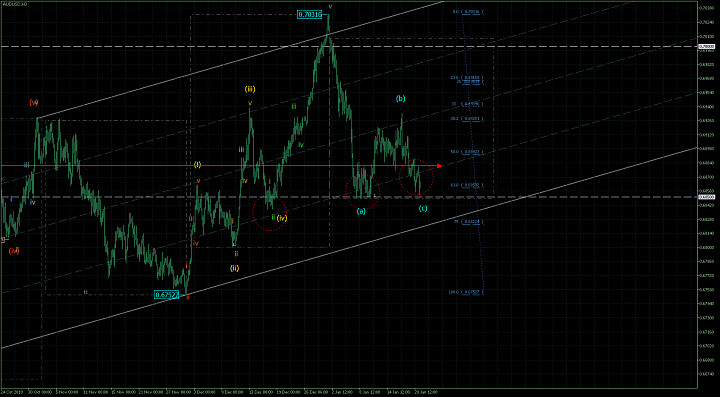Select the yellow (iii) wave label
The image size is (720, 397).
(250, 89)
